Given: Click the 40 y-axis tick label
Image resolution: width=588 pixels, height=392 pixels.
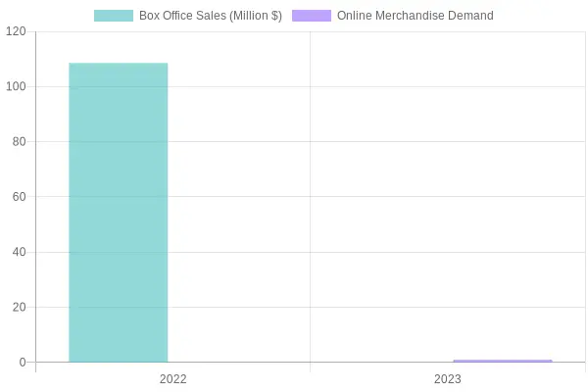Looking at the screenshot, I should (20, 252).
